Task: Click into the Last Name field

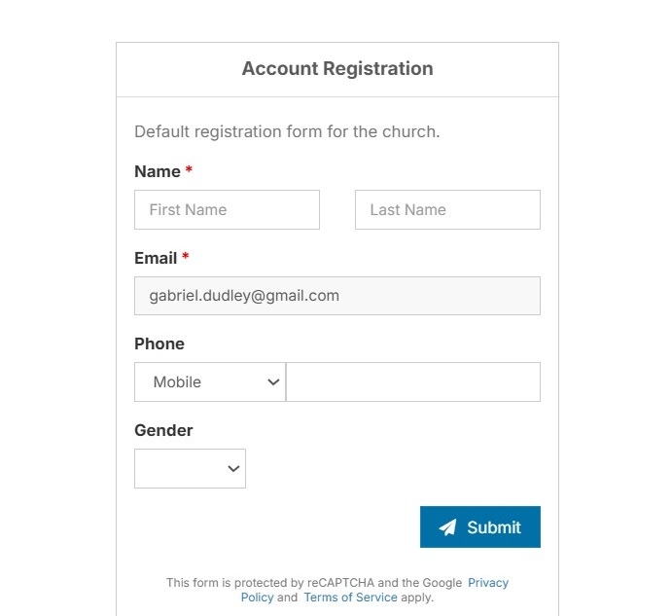Action: [447, 210]
